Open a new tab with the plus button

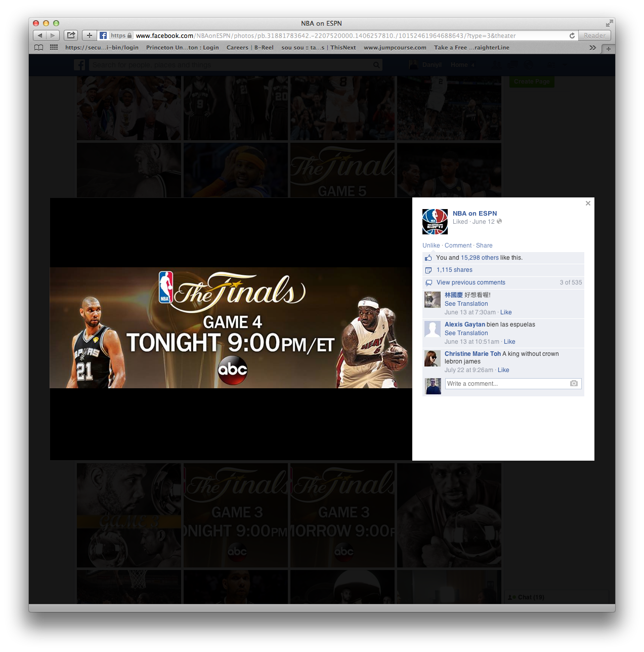(609, 49)
